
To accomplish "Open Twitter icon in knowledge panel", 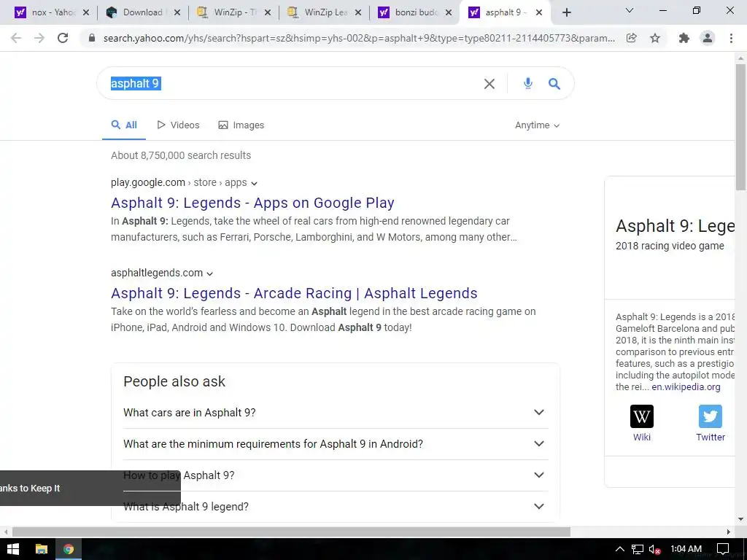I will click(x=711, y=416).
